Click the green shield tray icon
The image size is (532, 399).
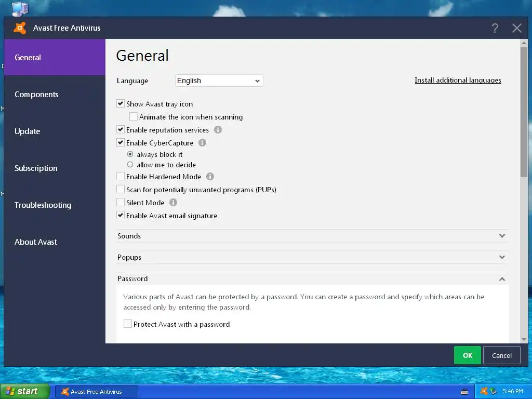(x=494, y=391)
